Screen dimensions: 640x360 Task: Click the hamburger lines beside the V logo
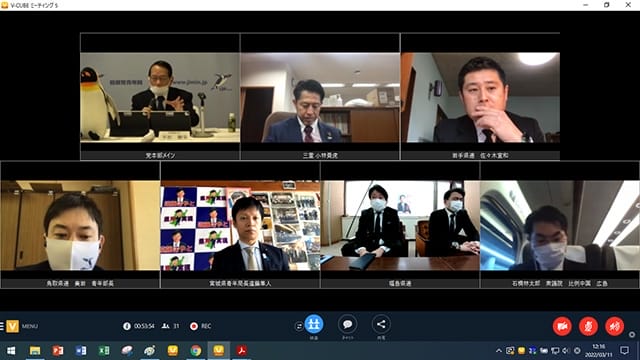click(x=2, y=326)
